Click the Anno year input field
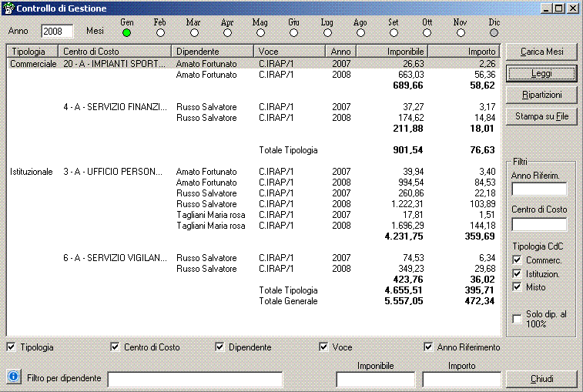This screenshot has width=583, height=392. [x=57, y=32]
